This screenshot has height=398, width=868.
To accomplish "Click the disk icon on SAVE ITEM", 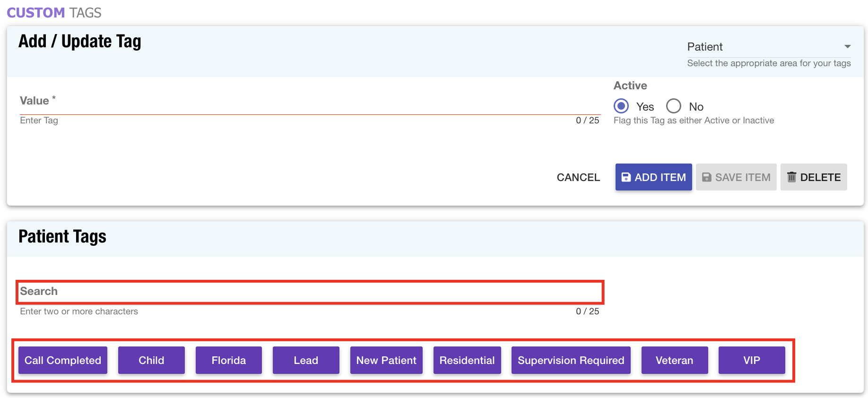I will pos(706,177).
